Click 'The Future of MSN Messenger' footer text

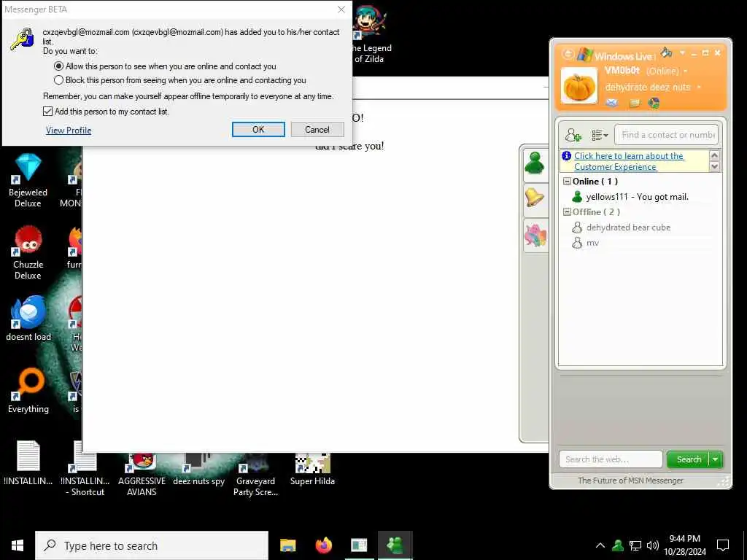pos(630,481)
